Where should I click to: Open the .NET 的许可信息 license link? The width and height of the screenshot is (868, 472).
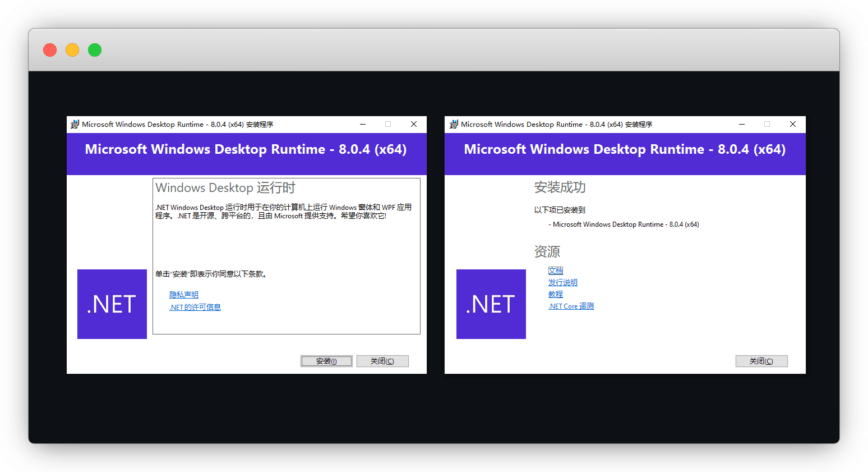click(195, 307)
